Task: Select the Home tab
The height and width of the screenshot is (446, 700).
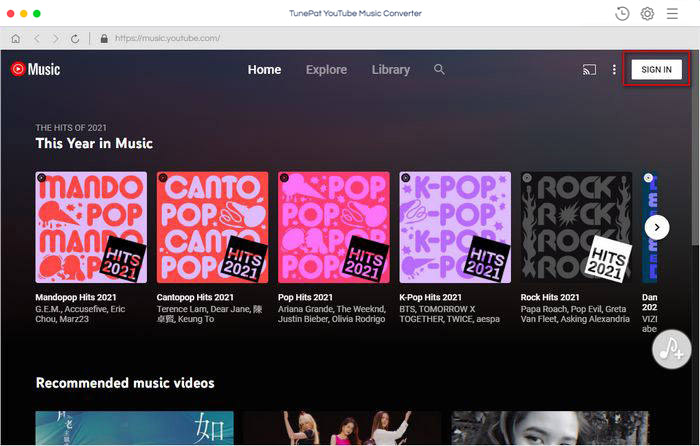Action: [264, 70]
